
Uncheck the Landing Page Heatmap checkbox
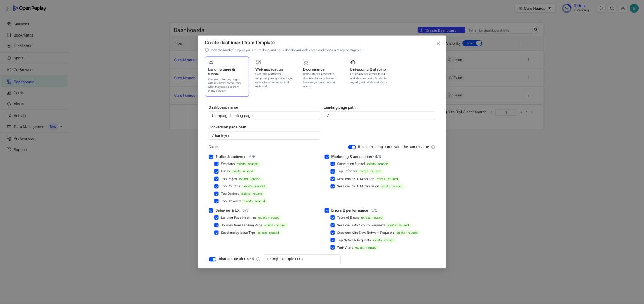click(217, 218)
